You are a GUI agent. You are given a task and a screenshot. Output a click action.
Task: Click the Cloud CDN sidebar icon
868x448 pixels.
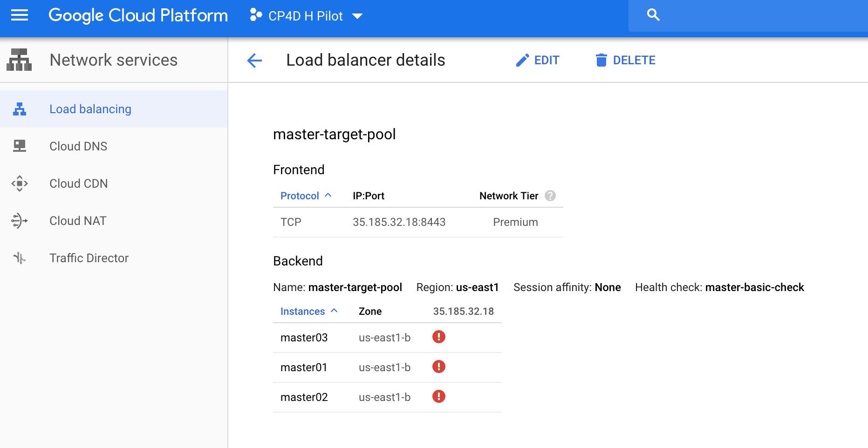pos(20,183)
